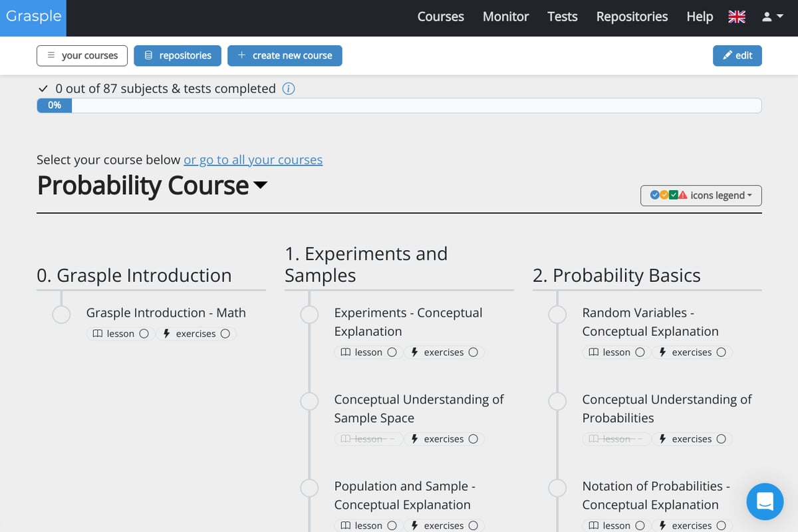Click disabled lesson chip under Conceptual Understanding of Probabilities

click(616, 439)
